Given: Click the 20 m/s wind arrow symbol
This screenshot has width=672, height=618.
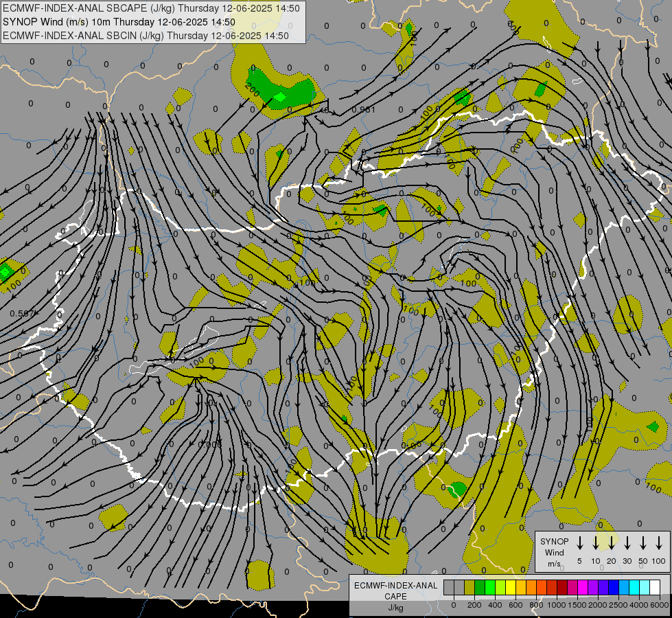Looking at the screenshot, I should pyautogui.click(x=612, y=543).
